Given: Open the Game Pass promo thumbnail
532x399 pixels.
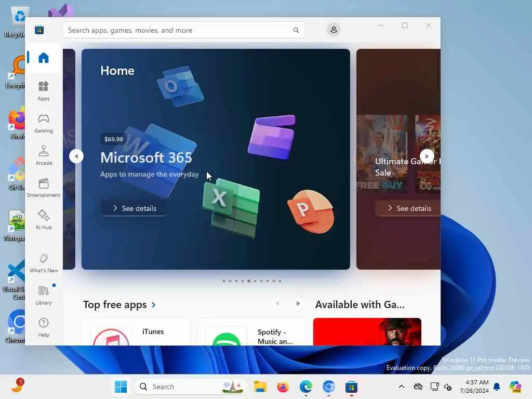Looking at the screenshot, I should coord(367,332).
